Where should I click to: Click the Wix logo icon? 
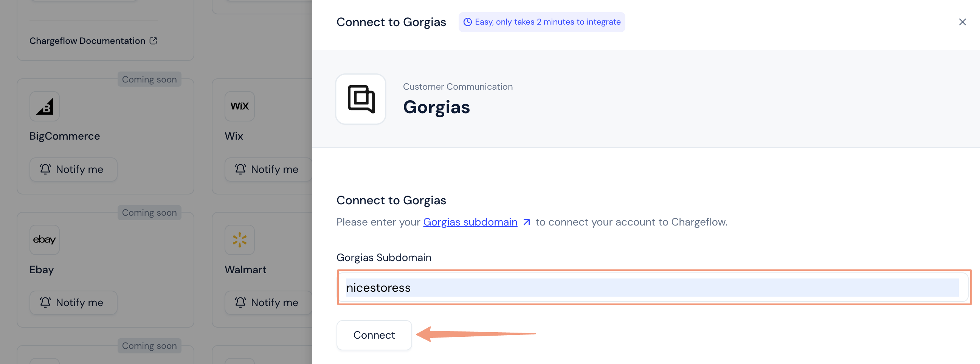(x=239, y=106)
